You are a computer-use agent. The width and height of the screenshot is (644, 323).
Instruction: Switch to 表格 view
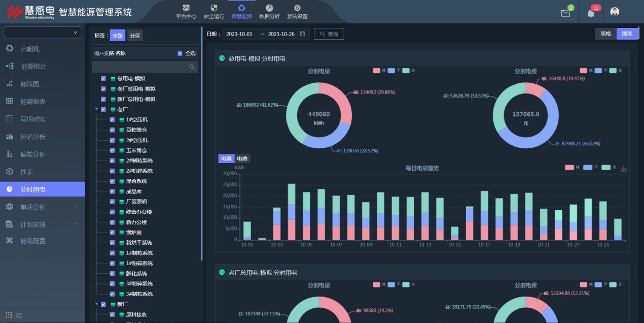click(x=605, y=34)
